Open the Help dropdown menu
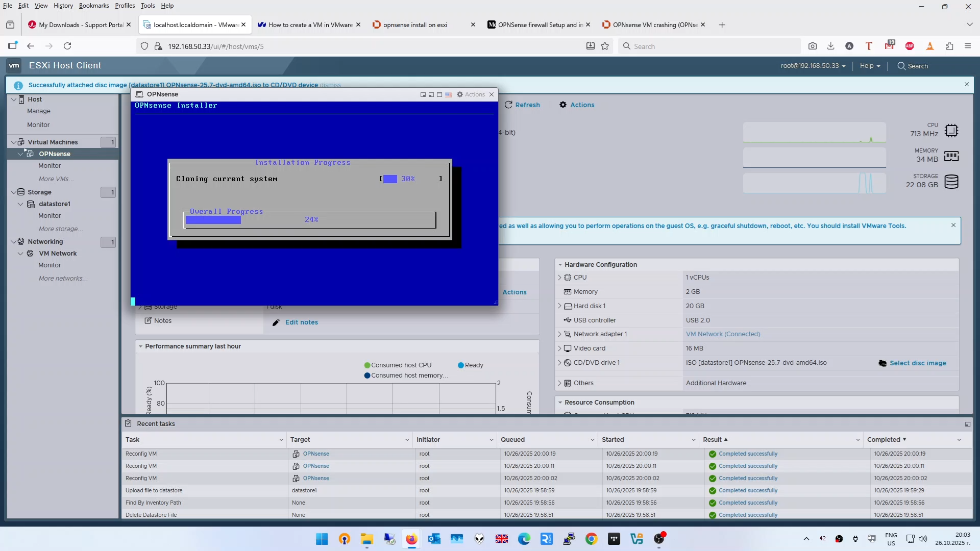This screenshot has height=551, width=980. coord(870,66)
